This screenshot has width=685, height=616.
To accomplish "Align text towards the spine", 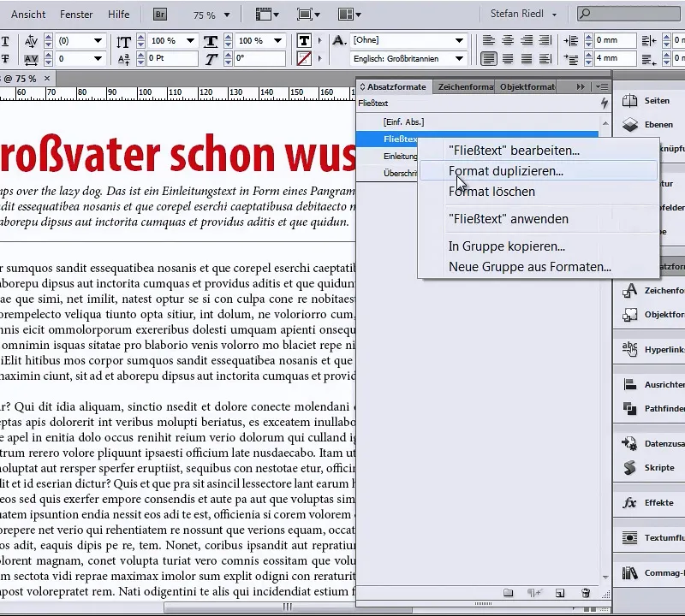I will click(545, 40).
